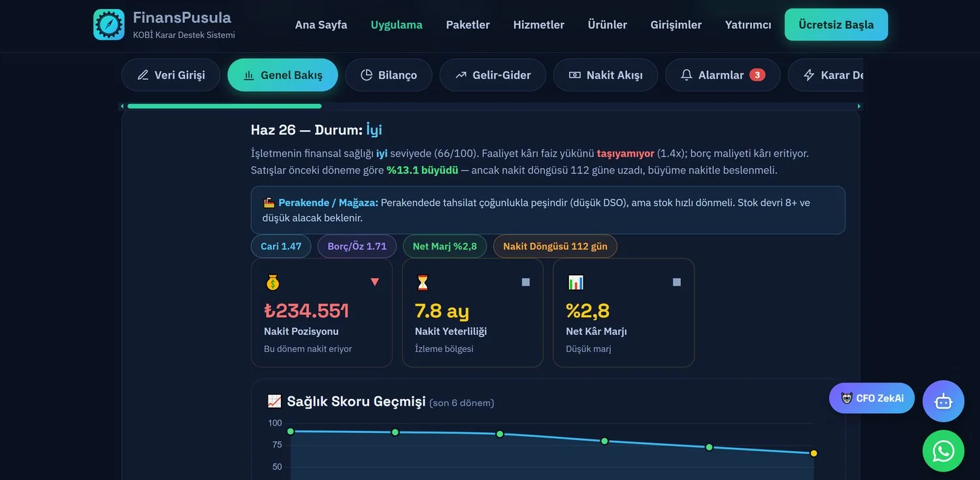Viewport: 980px width, 480px height.
Task: Open the Gelir-Gider tab
Action: click(493, 75)
